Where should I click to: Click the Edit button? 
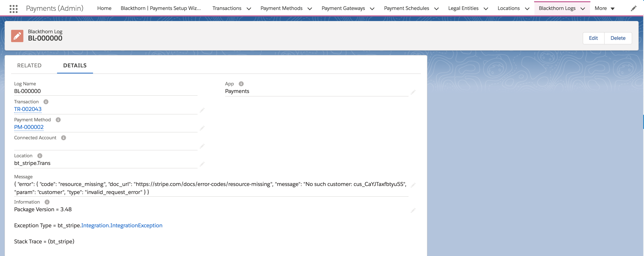[593, 38]
